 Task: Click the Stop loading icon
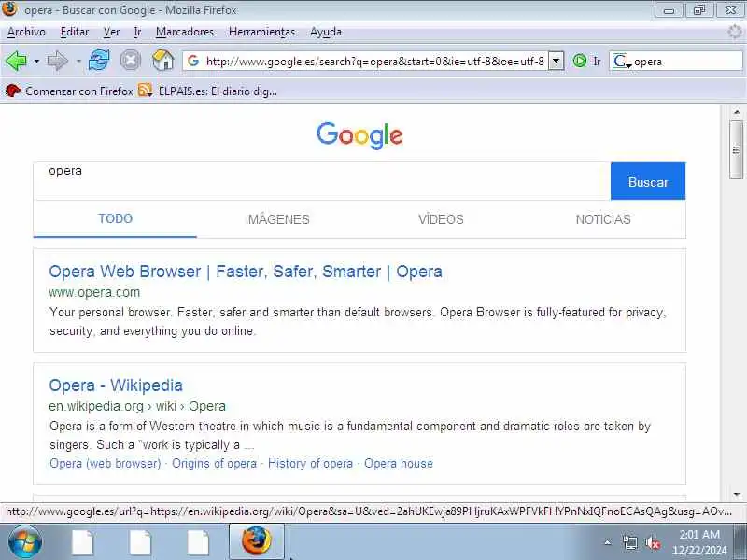click(x=130, y=61)
